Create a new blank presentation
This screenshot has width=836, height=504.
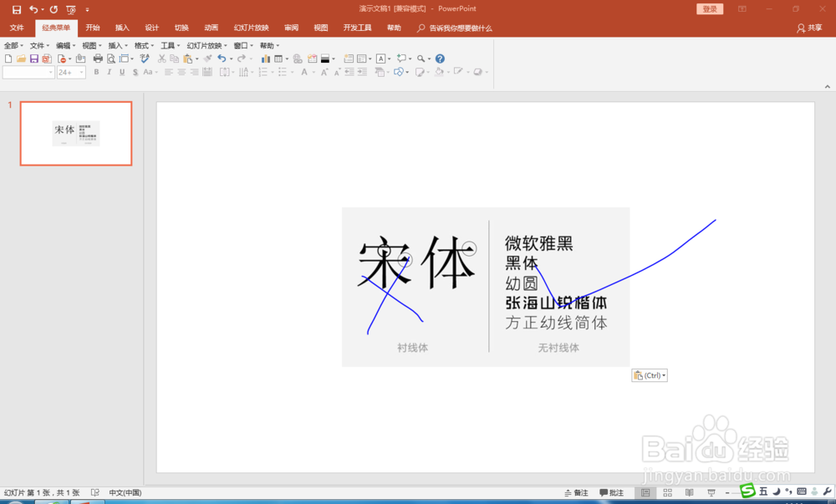[8, 59]
